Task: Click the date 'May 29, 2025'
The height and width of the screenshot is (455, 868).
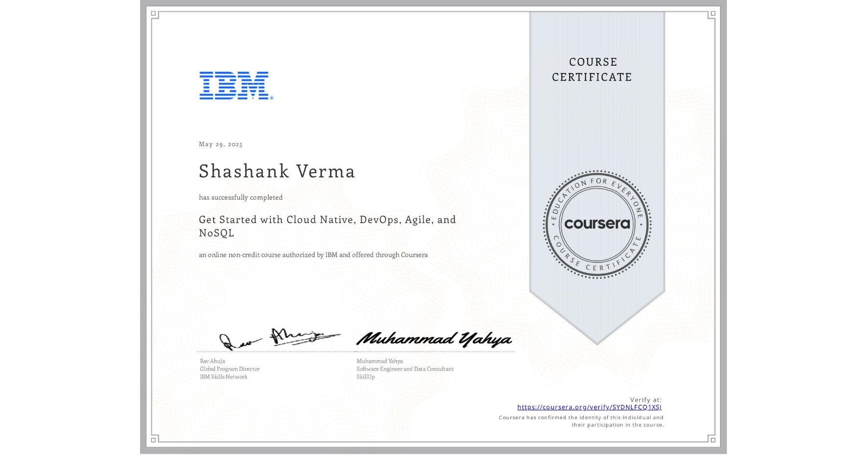Action: tap(221, 144)
